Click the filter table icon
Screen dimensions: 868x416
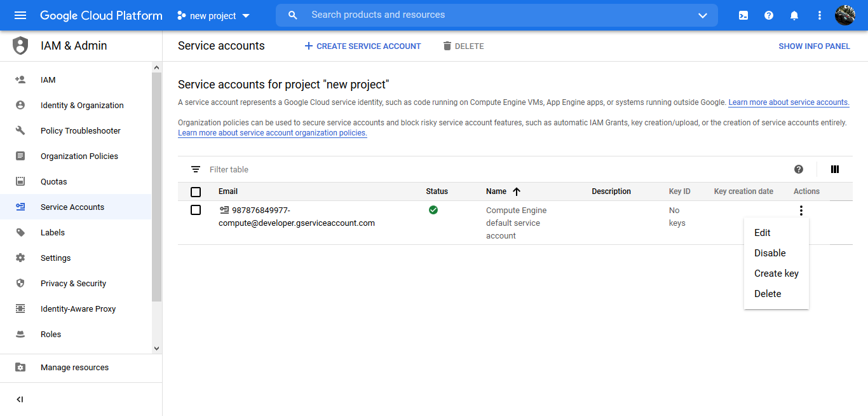tap(196, 169)
